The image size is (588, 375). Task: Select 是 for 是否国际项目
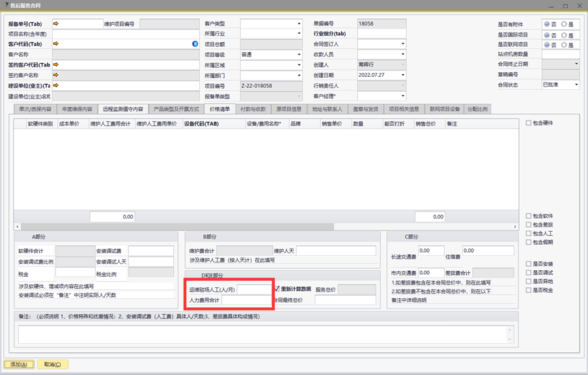[565, 35]
